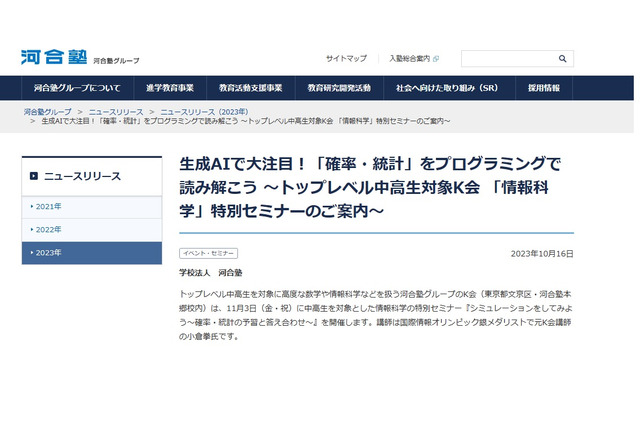640x426 pixels.
Task: Click the article headline 生成AIで大注目
Action: pos(370,187)
